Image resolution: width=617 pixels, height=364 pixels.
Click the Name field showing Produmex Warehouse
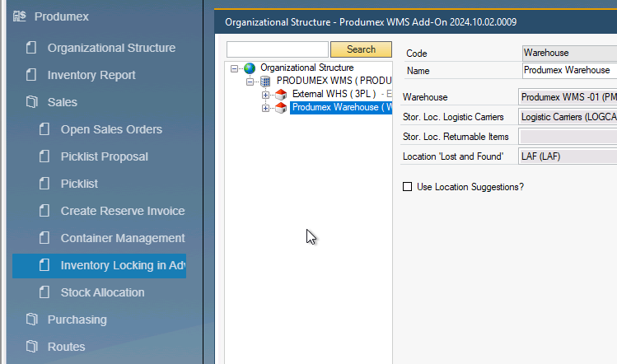pyautogui.click(x=569, y=70)
